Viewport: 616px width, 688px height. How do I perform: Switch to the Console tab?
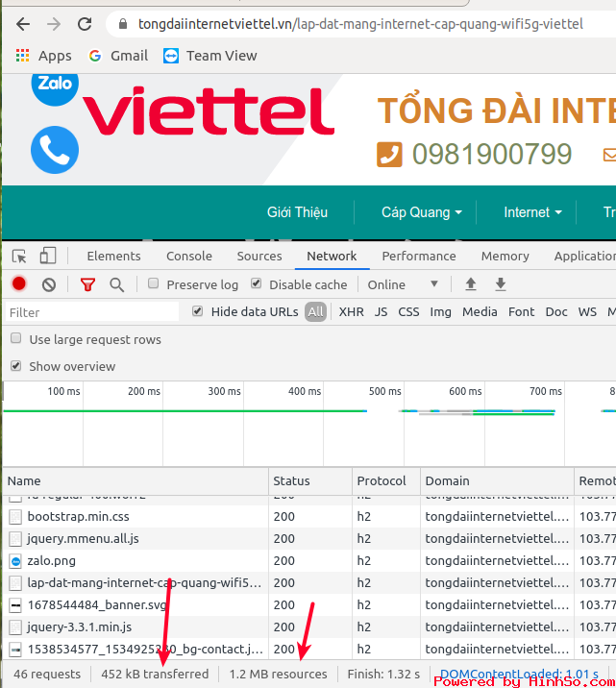(189, 256)
